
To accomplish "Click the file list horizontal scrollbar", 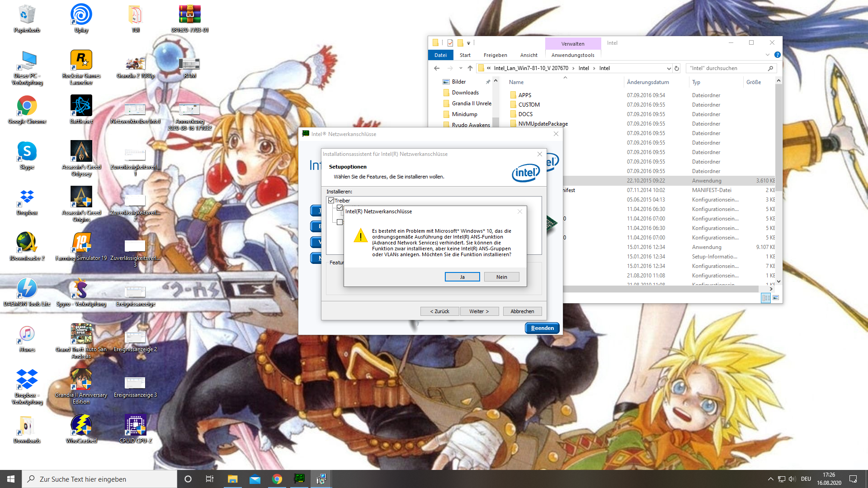I will (x=660, y=289).
